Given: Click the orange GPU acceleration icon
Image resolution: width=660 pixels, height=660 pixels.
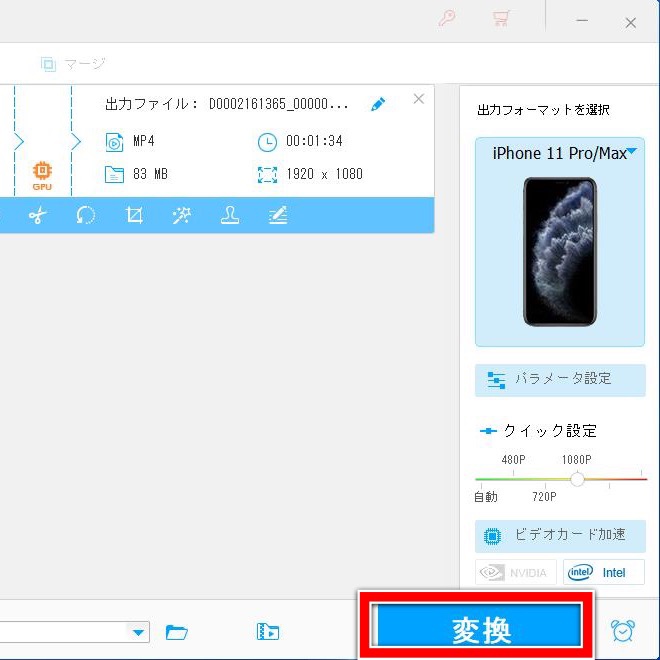Looking at the screenshot, I should [42, 176].
